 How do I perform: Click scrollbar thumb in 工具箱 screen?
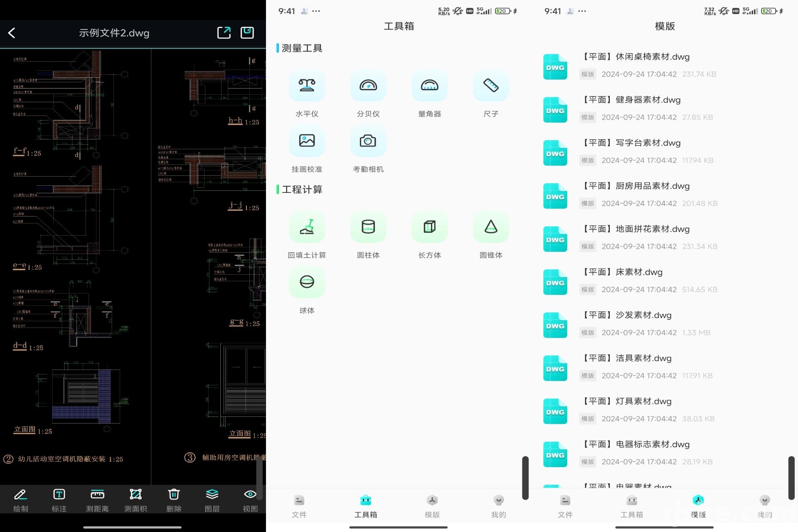click(525, 478)
